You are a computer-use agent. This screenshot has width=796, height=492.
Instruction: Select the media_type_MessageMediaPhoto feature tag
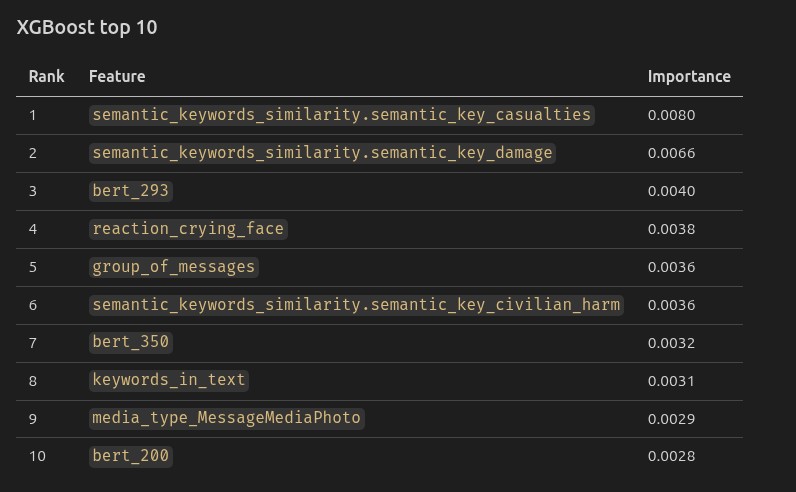[226, 418]
